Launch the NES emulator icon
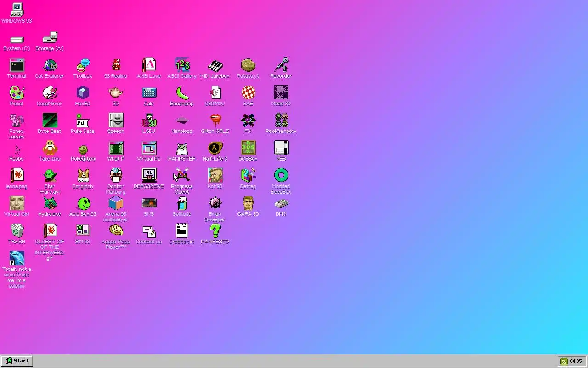Image resolution: width=588 pixels, height=368 pixels. coord(281,148)
